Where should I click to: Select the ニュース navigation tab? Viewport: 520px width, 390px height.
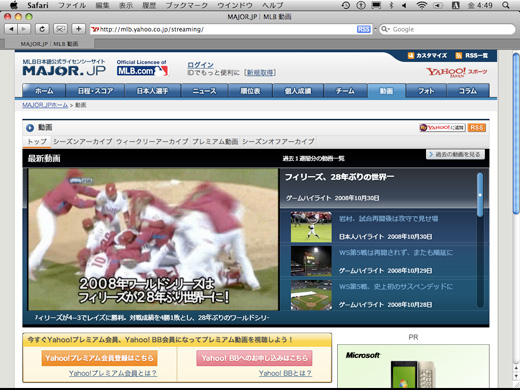pyautogui.click(x=205, y=91)
